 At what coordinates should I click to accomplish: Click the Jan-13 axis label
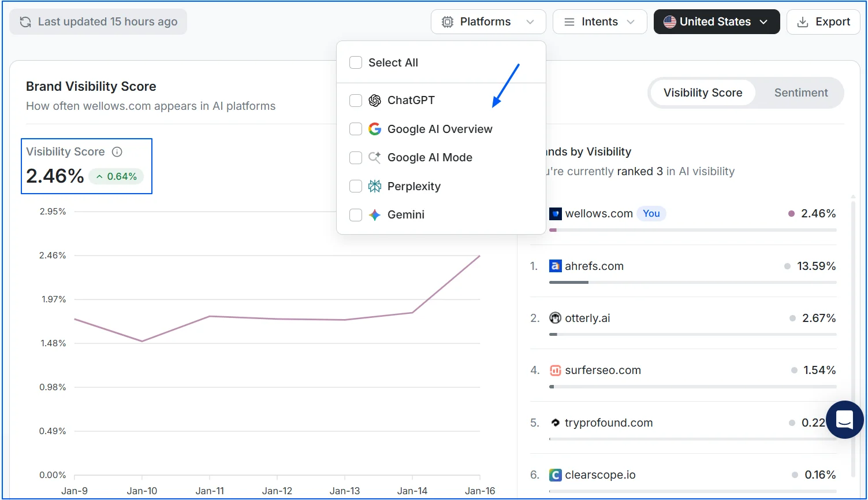click(x=345, y=491)
